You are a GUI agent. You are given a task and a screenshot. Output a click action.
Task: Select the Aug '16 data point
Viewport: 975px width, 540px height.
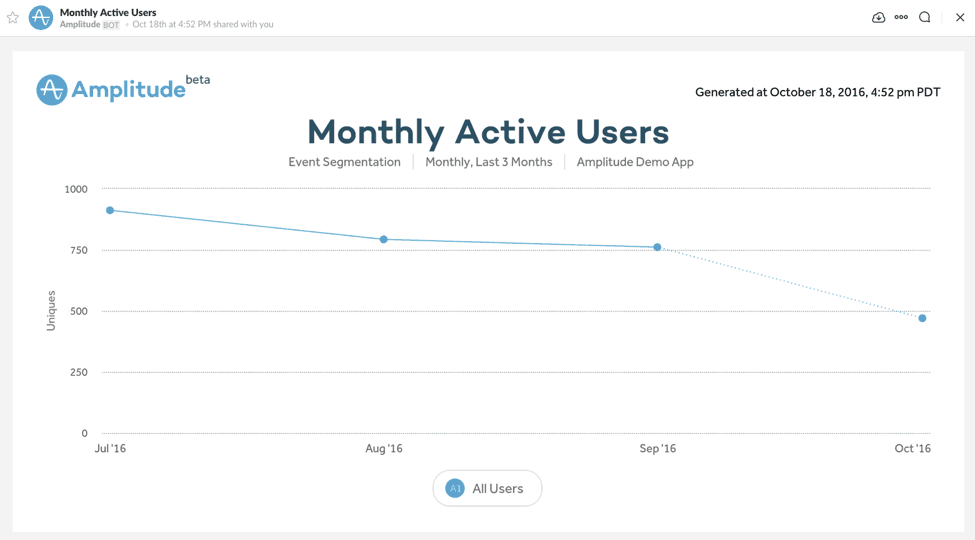[x=384, y=240]
